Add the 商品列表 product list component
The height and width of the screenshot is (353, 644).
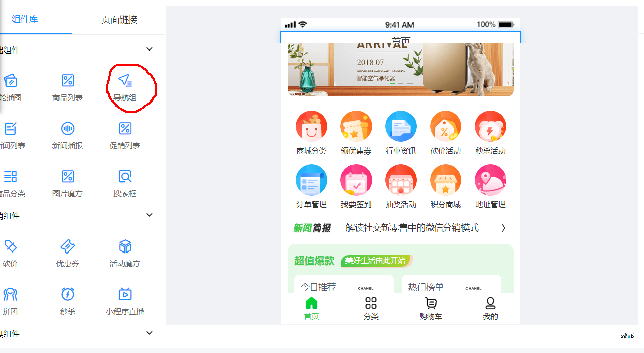(x=68, y=81)
